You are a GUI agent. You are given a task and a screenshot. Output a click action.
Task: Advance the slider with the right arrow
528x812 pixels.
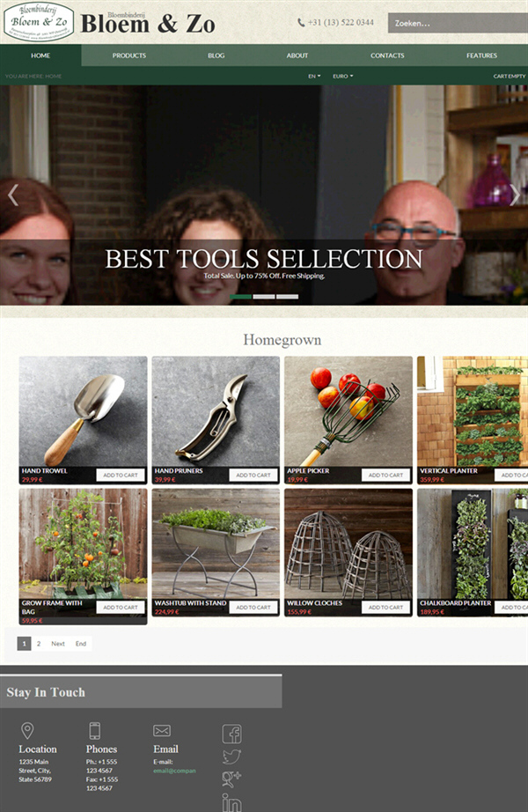(x=515, y=196)
